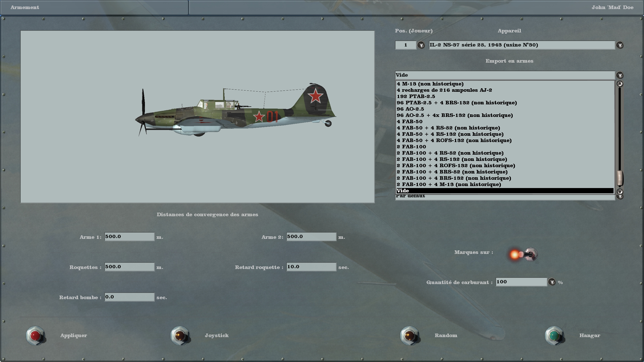Click the Hangar text label

point(589,335)
